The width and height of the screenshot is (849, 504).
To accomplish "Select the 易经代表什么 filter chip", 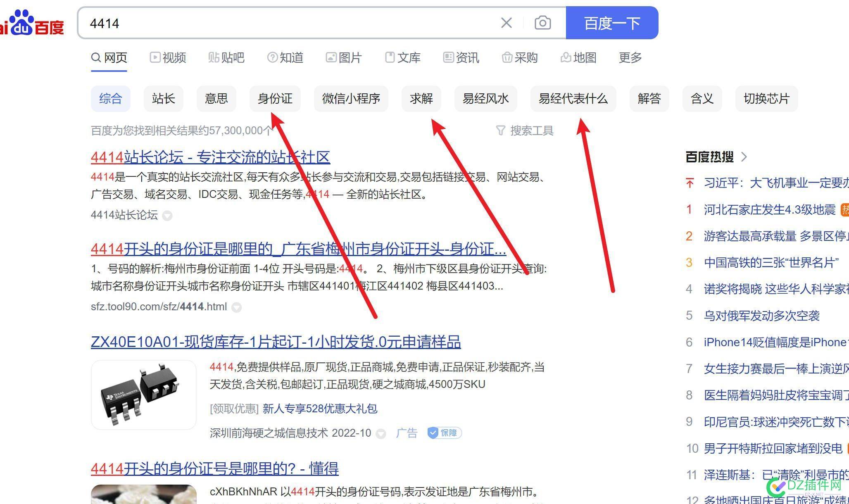I will pos(573,99).
